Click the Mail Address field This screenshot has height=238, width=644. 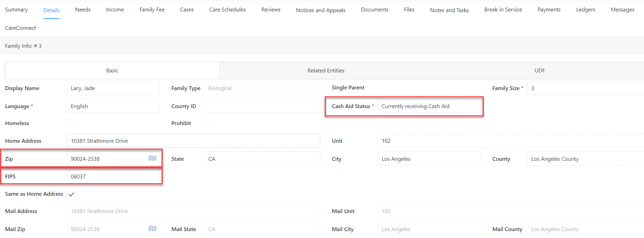pos(193,211)
